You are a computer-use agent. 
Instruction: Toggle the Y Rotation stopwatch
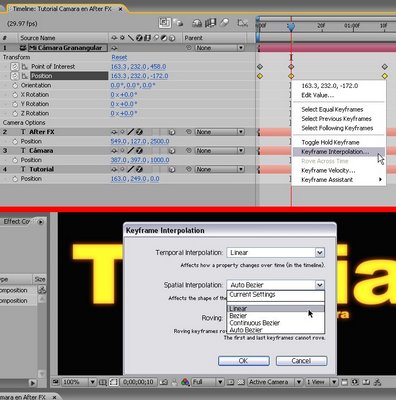click(x=15, y=104)
